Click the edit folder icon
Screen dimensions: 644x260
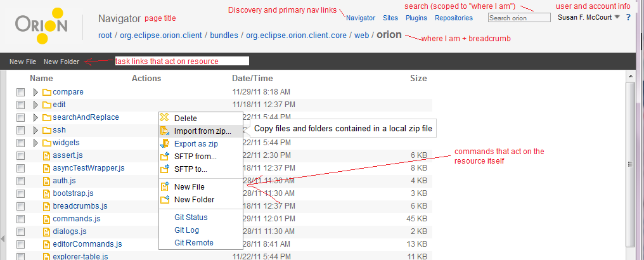pos(47,105)
